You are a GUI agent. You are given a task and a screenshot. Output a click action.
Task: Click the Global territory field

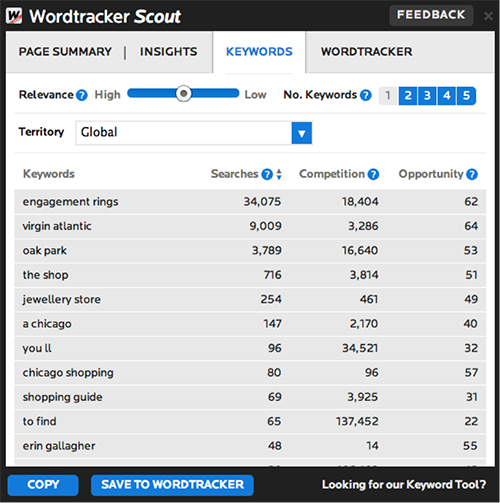[184, 133]
